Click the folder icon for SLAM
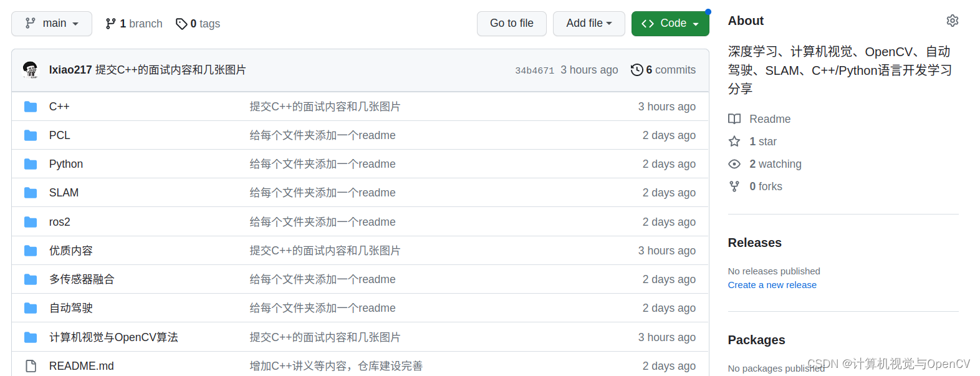980x376 pixels. [31, 193]
